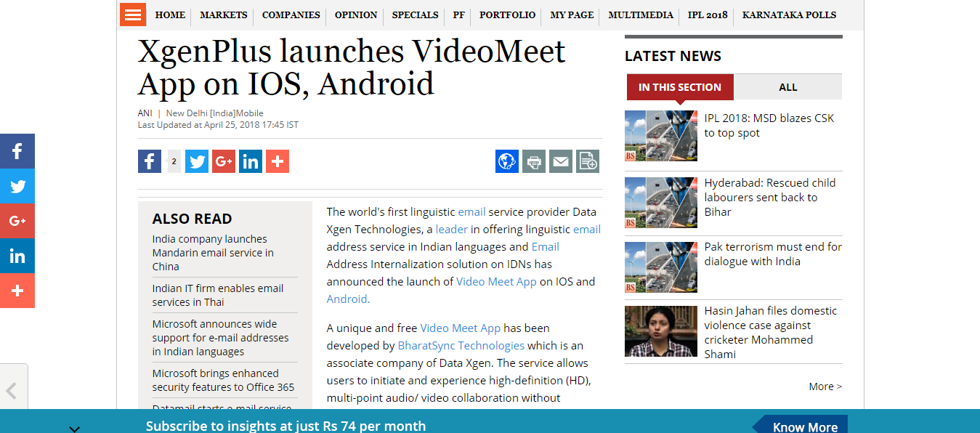Click 'Subscribe to insights at just Rs 74' text
The image size is (980, 433).
coord(286,426)
